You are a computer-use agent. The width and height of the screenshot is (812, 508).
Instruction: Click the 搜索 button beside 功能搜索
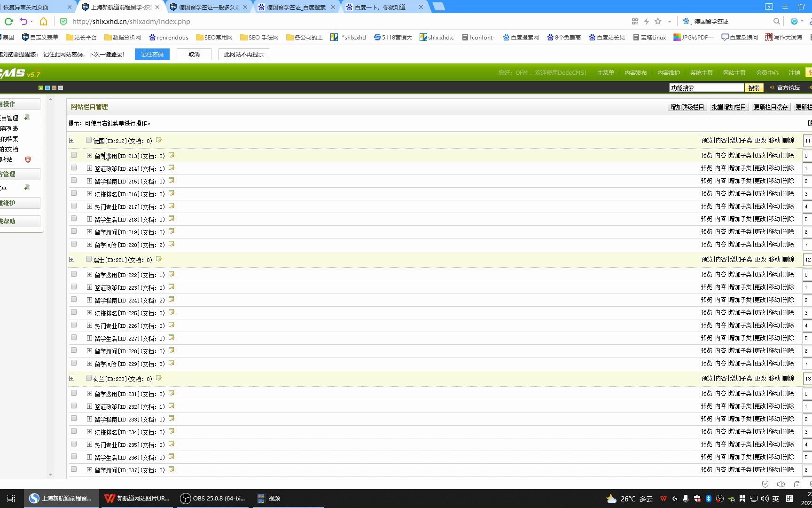click(x=754, y=88)
